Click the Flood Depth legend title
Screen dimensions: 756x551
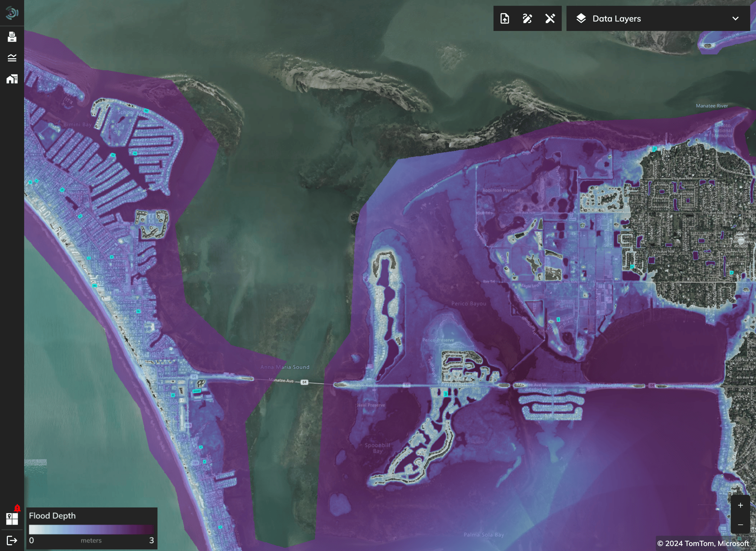[x=52, y=516]
